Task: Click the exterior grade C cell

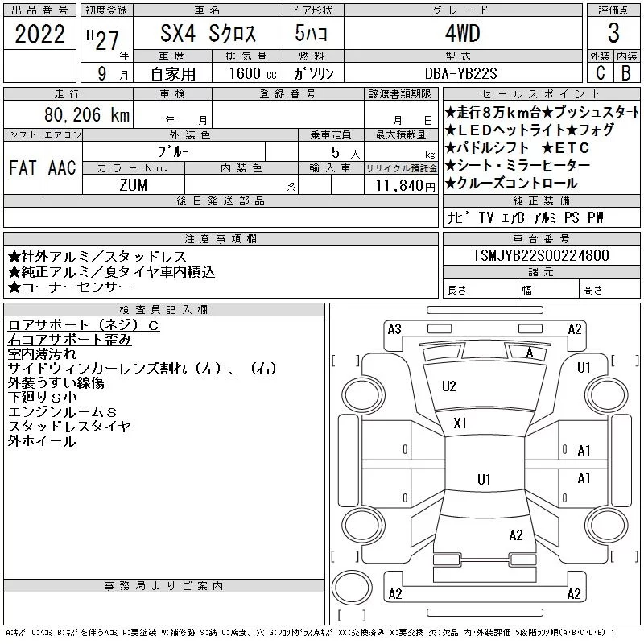Action: pyautogui.click(x=600, y=72)
